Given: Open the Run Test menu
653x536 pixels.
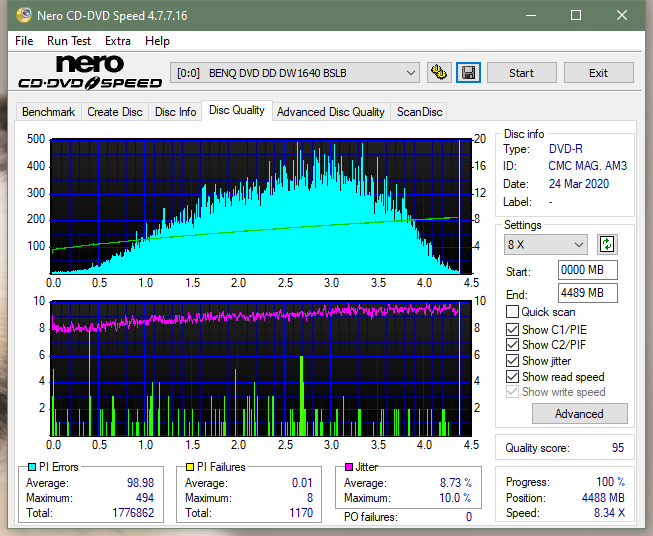Looking at the screenshot, I should point(69,41).
